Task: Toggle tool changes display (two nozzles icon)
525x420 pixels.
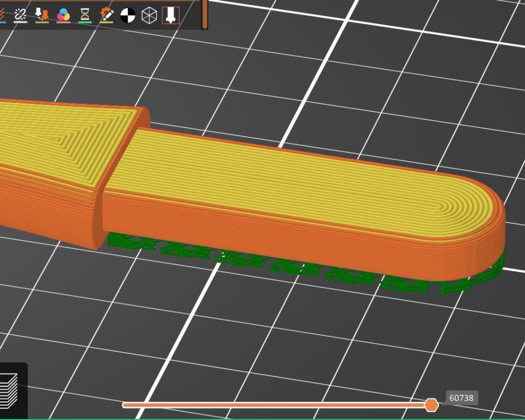Action: pyautogui.click(x=42, y=15)
